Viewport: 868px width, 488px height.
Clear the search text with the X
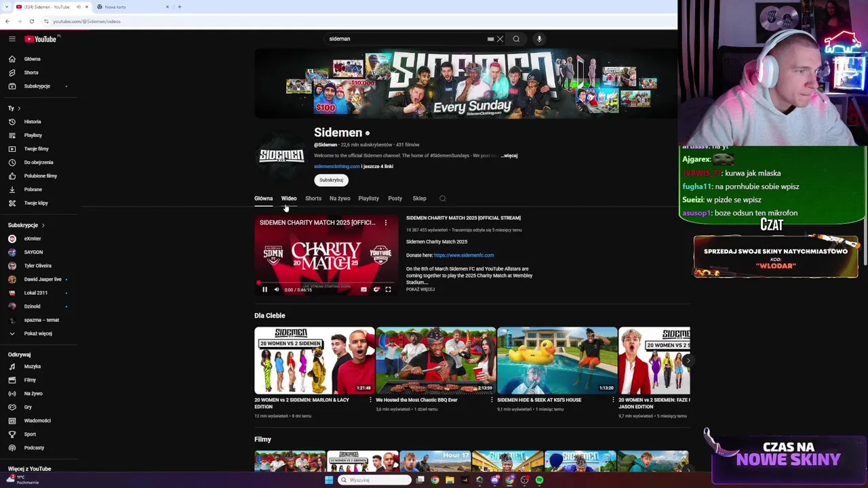coord(500,39)
